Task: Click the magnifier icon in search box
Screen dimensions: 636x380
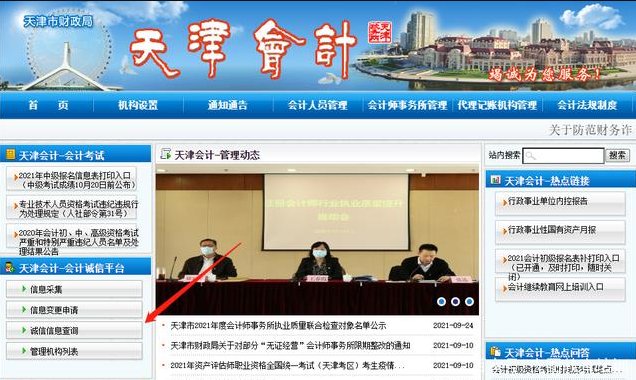Action: coord(530,156)
